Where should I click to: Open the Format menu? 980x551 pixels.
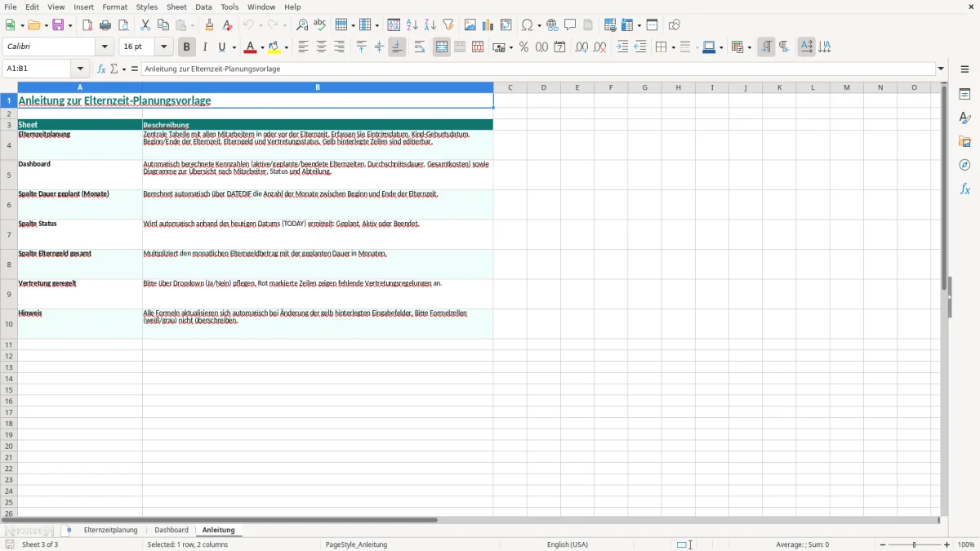(115, 7)
